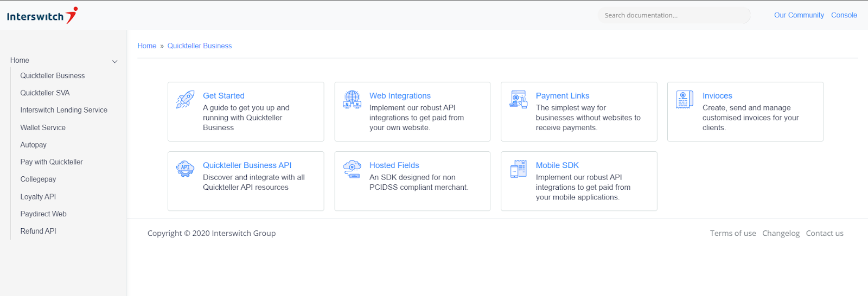Click the Hosted Fields description text
This screenshot has height=296, width=868.
(x=419, y=182)
